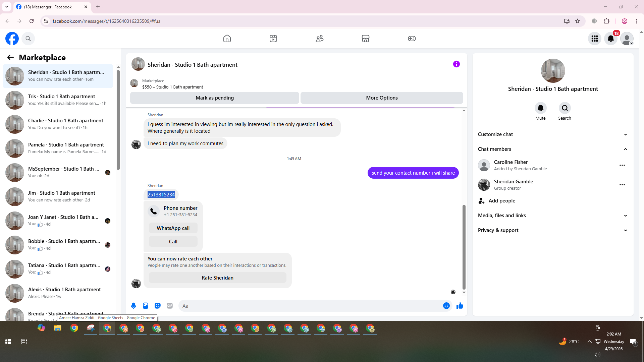Open the Marketplace tab in top navigation
Viewport: 644px width, 362px height.
(365, 39)
